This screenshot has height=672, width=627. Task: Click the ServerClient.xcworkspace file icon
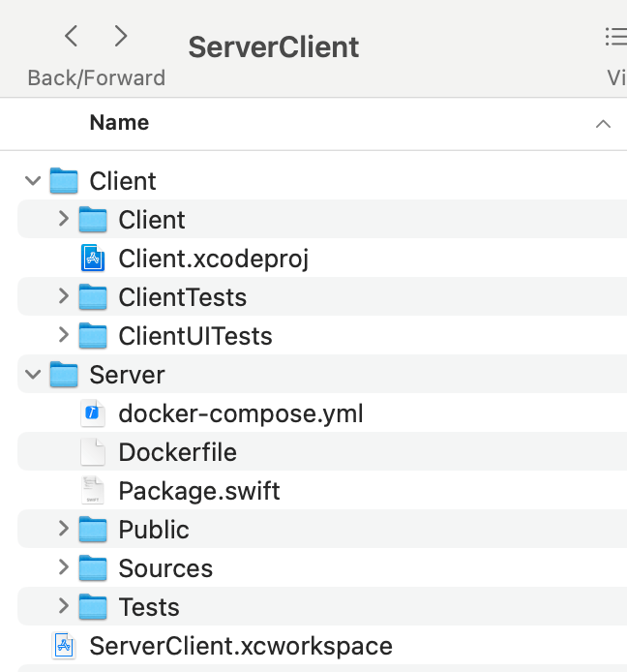[x=64, y=646]
